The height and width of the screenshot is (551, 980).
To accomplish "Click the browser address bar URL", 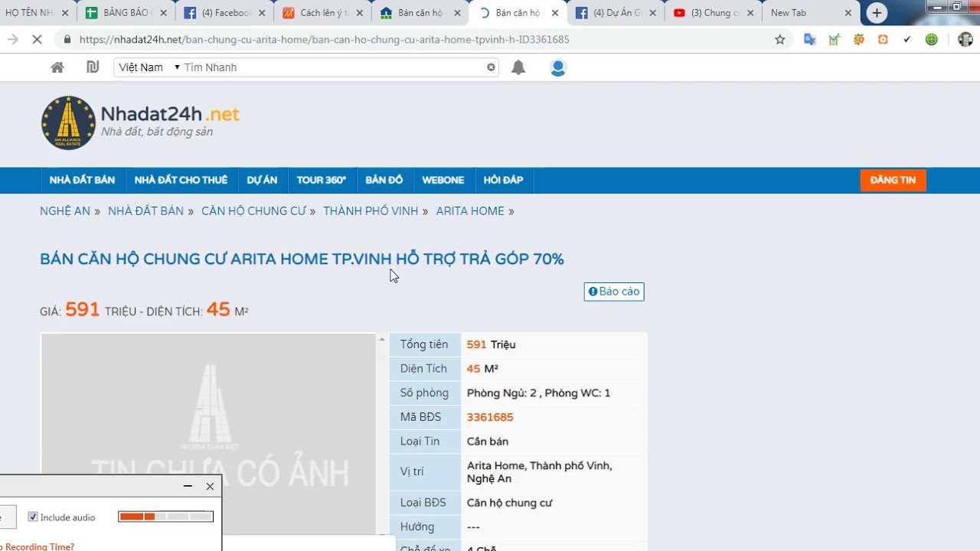I will coord(325,40).
